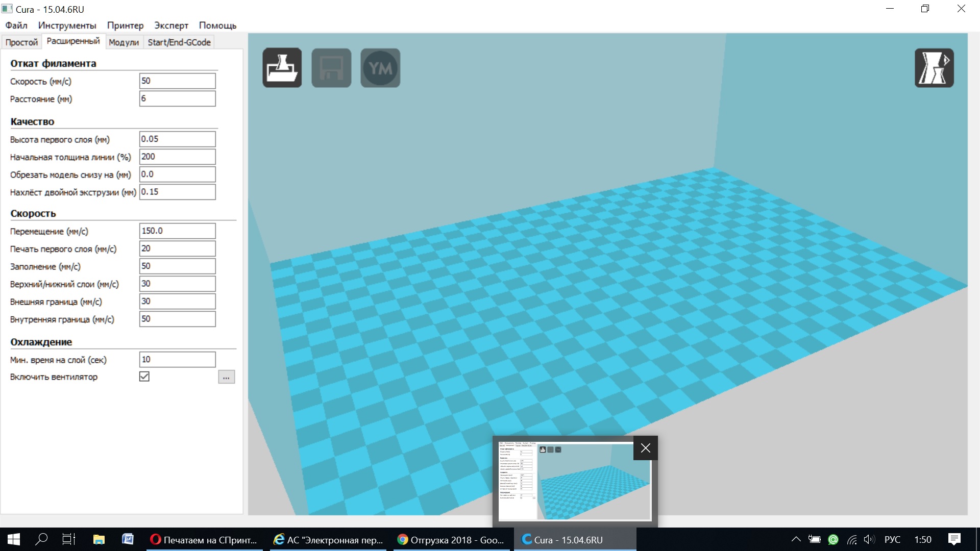Open fan settings ellipsis button
The height and width of the screenshot is (551, 980).
226,377
